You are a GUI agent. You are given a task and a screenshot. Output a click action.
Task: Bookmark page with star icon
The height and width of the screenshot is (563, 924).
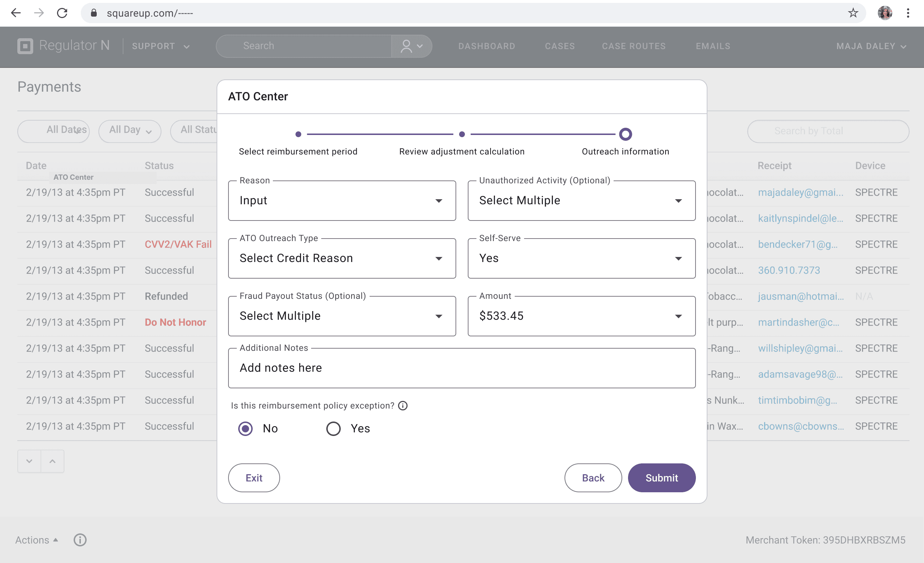pyautogui.click(x=853, y=13)
